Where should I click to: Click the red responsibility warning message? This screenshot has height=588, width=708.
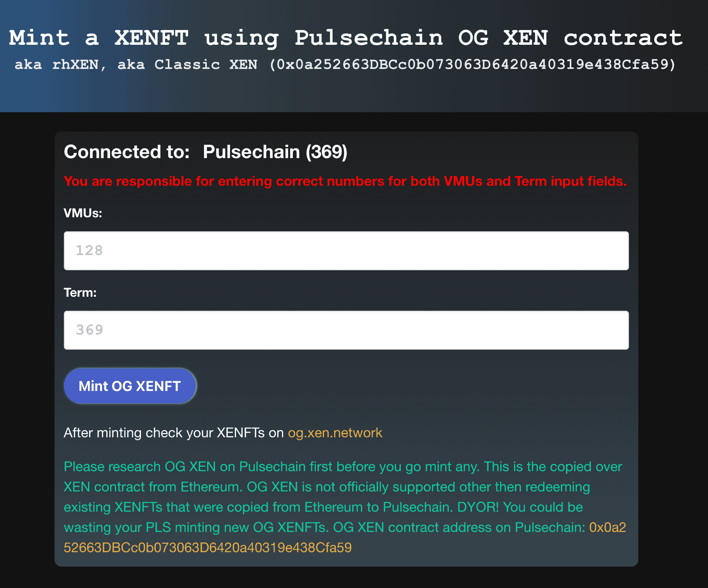(346, 181)
